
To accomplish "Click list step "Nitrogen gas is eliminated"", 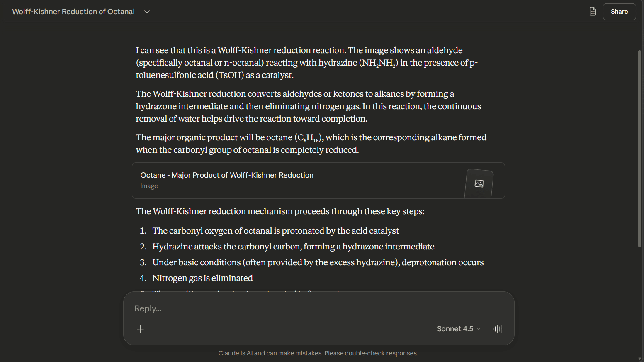I will click(202, 278).
